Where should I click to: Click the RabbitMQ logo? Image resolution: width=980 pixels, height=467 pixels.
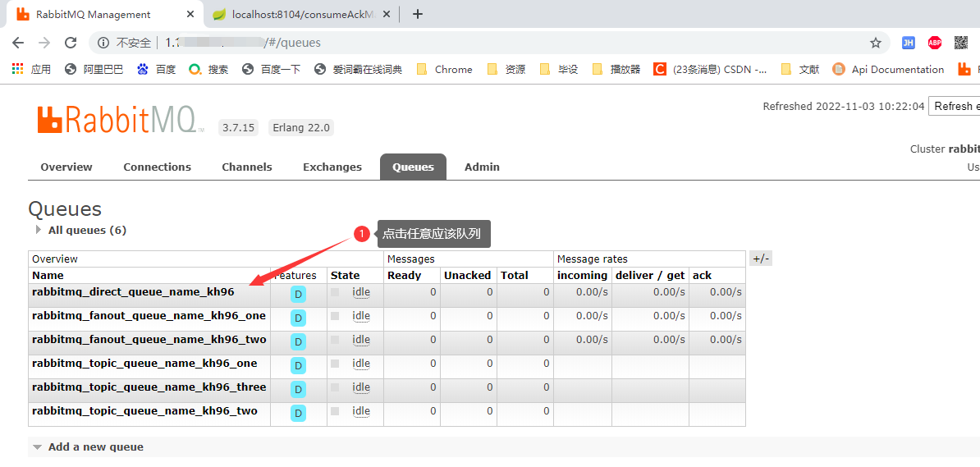tap(121, 119)
